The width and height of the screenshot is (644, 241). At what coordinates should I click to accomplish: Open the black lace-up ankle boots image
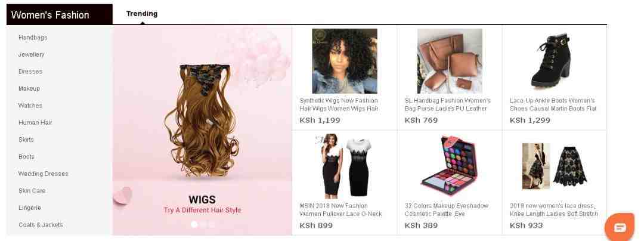click(551, 60)
